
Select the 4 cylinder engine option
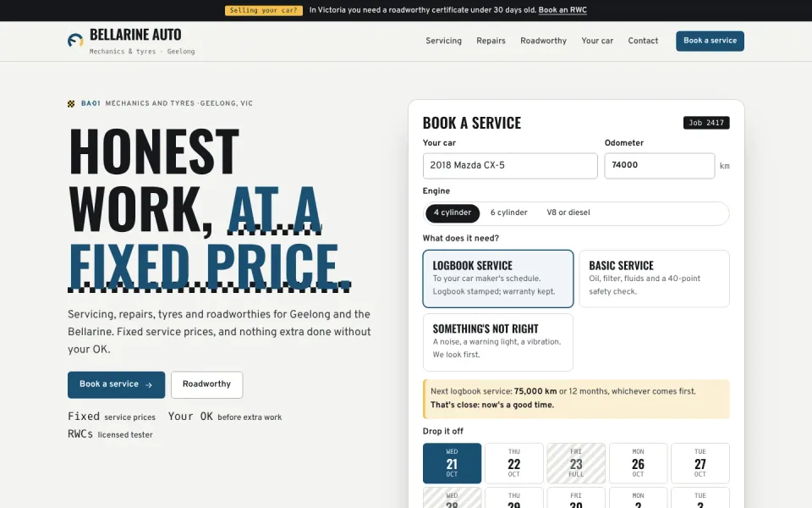click(453, 213)
